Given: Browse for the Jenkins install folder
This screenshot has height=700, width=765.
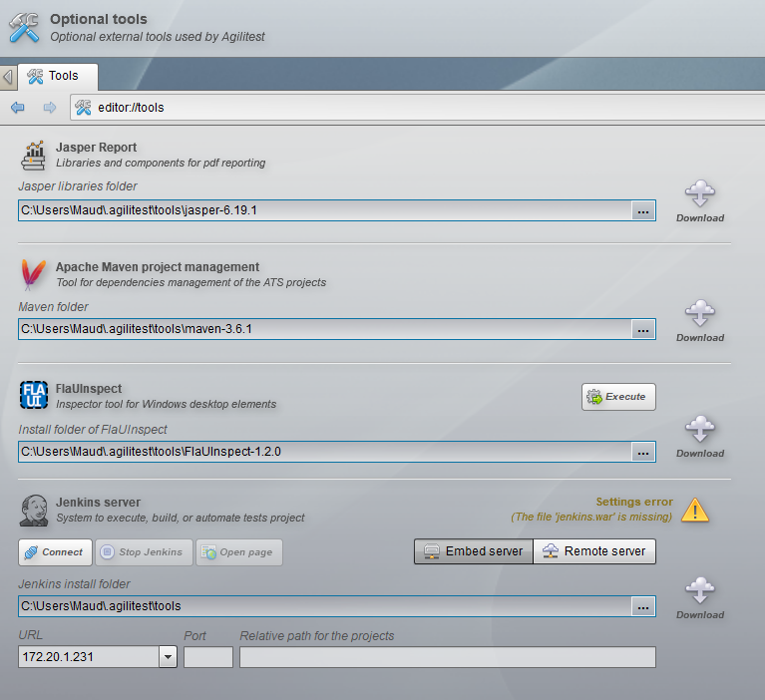Looking at the screenshot, I should click(x=643, y=607).
